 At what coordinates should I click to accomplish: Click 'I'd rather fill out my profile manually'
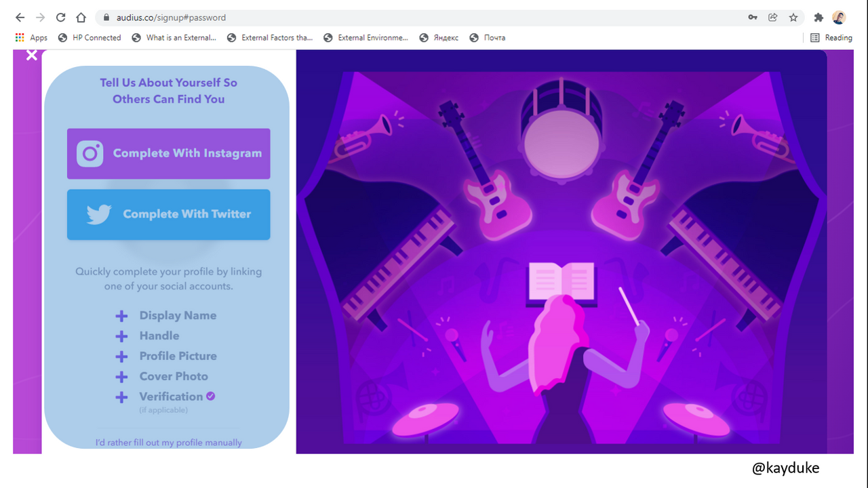tap(168, 443)
